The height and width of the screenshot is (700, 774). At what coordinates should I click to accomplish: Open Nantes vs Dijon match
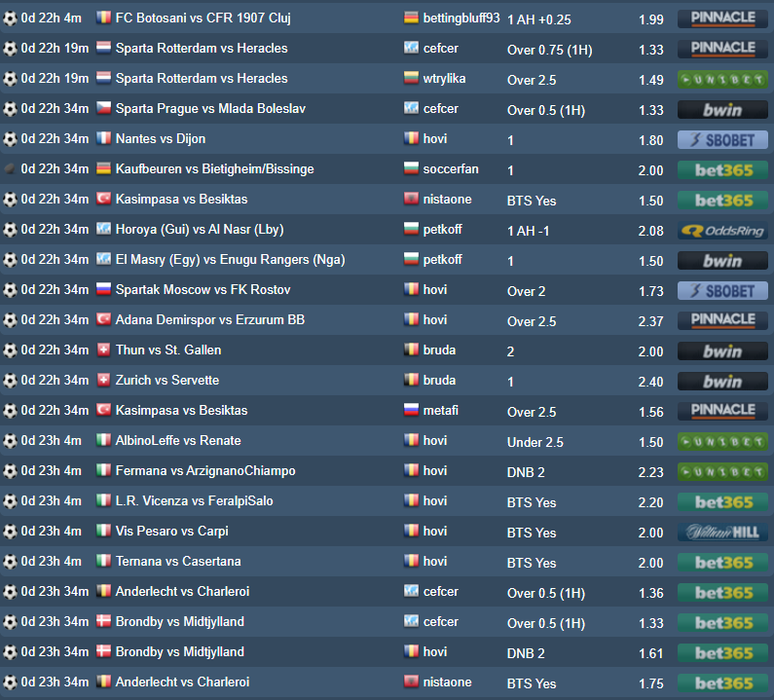click(161, 138)
